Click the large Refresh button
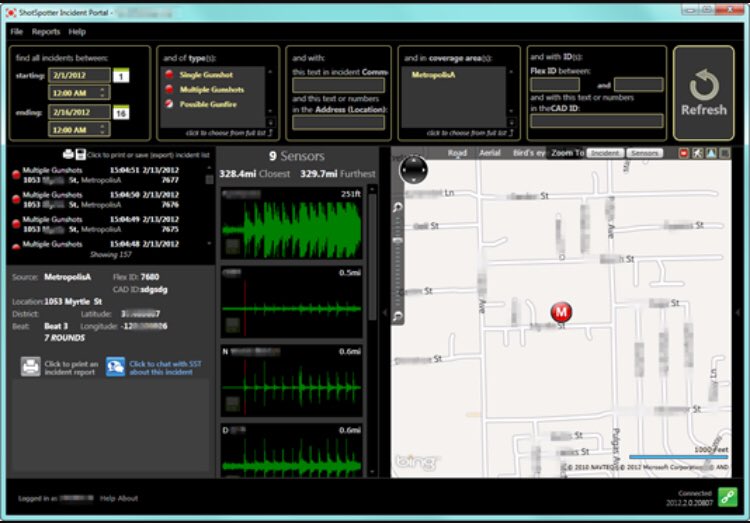This screenshot has width=750, height=523. (x=704, y=93)
